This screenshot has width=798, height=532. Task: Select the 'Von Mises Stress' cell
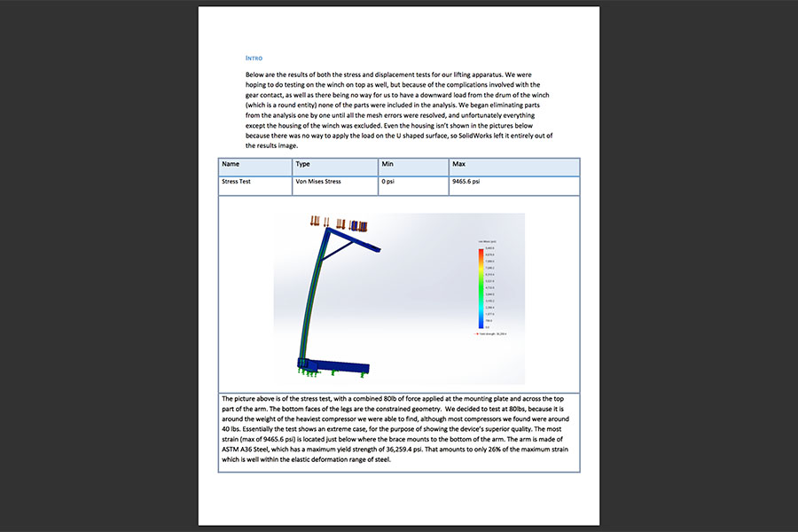(x=335, y=186)
